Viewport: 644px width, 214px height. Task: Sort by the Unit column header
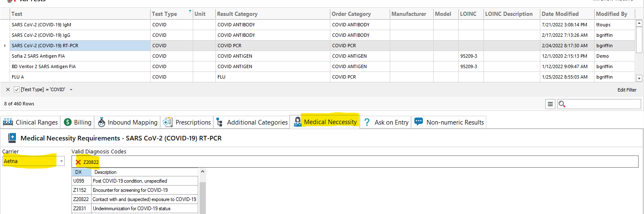point(204,14)
